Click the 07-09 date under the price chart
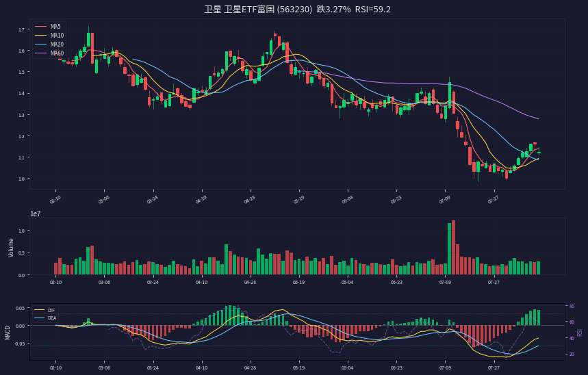 [x=444, y=200]
